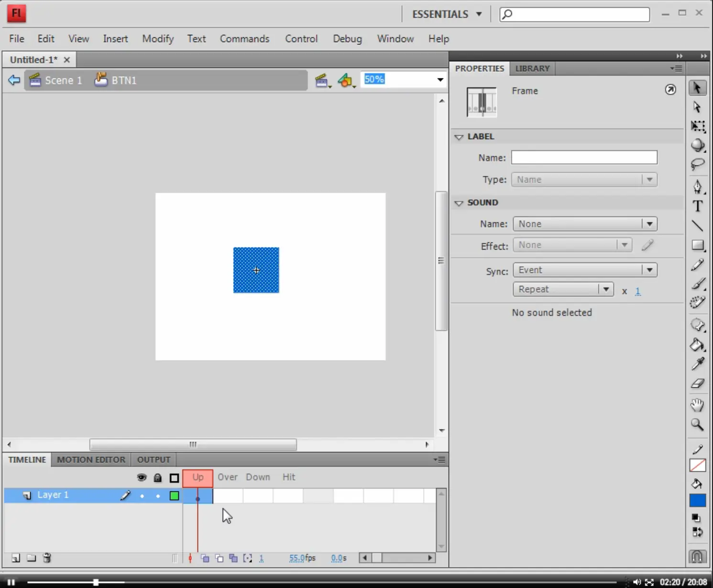Toggle visibility for all layers eye icon
Image resolution: width=713 pixels, height=588 pixels.
pos(142,478)
